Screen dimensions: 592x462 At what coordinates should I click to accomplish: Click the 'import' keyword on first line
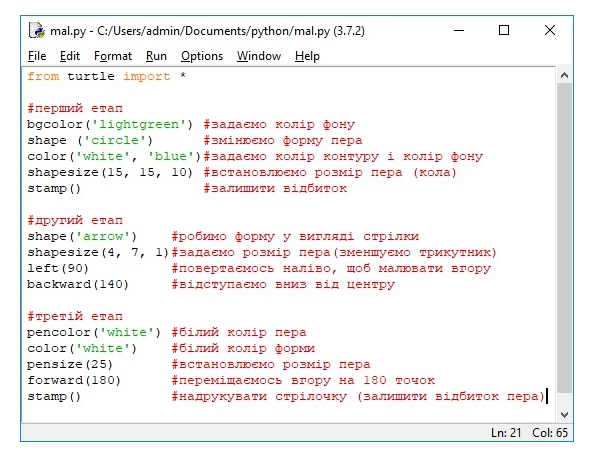click(x=146, y=76)
